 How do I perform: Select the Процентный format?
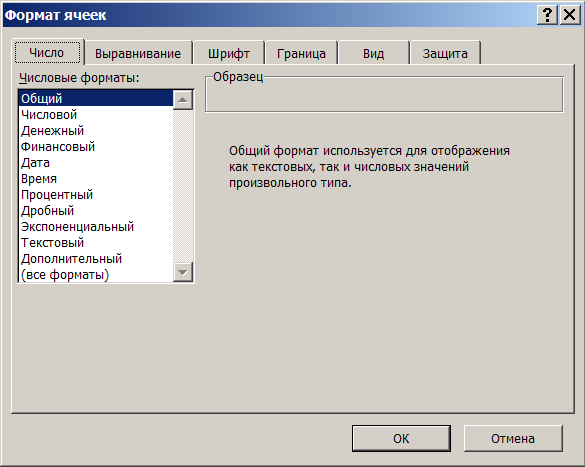(x=96, y=195)
